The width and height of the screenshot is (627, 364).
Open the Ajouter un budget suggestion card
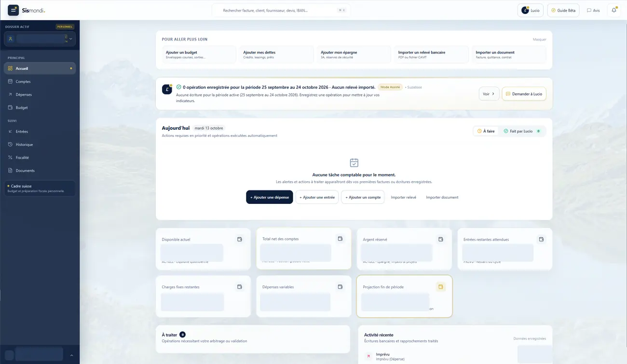[x=199, y=54]
